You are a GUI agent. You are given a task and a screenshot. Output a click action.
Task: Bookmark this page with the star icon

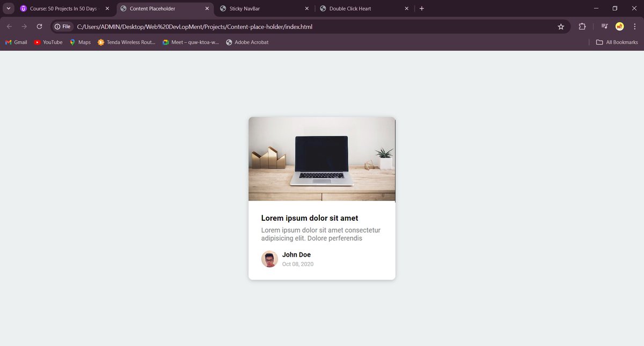point(561,26)
